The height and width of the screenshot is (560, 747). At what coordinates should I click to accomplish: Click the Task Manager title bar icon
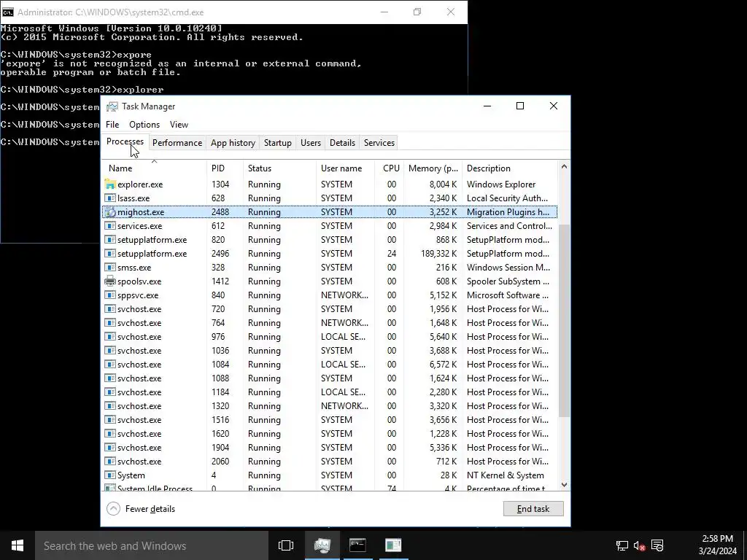point(112,106)
